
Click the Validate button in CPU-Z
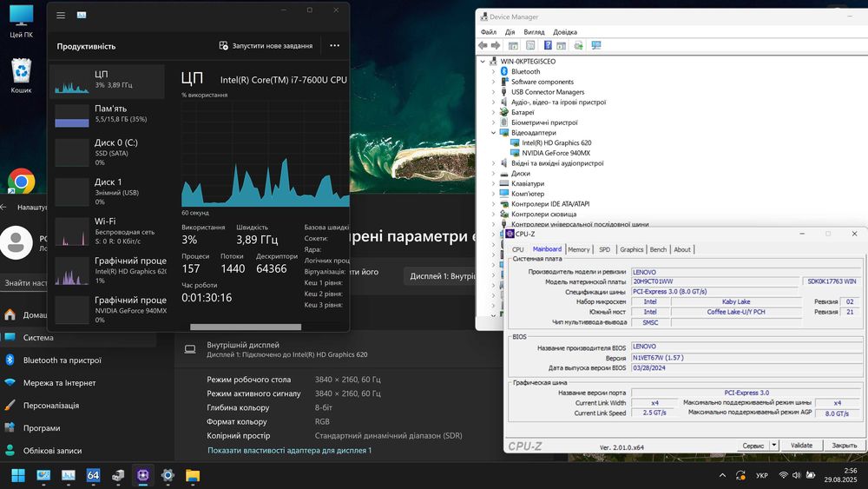pyautogui.click(x=801, y=446)
